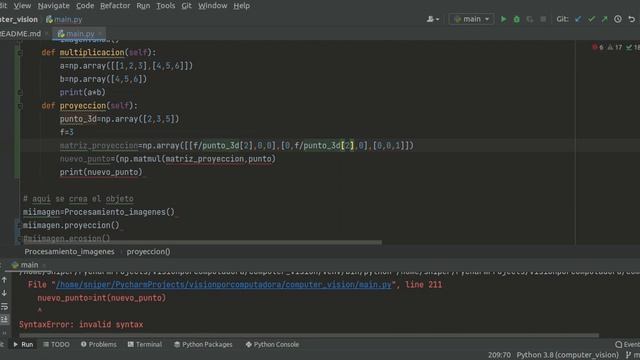The width and height of the screenshot is (640, 360).
Task: Click computer_vision folder in navigation bar
Action: pos(19,19)
